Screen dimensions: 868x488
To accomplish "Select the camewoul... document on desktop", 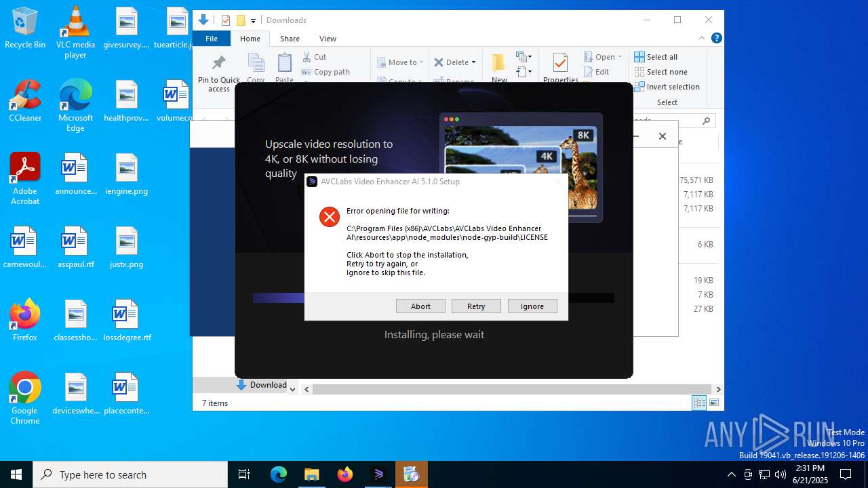I will point(25,247).
